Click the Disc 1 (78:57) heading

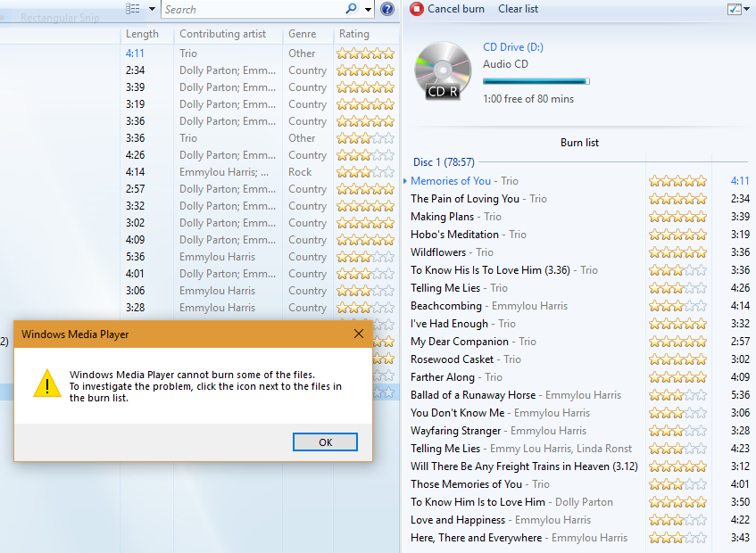[444, 162]
